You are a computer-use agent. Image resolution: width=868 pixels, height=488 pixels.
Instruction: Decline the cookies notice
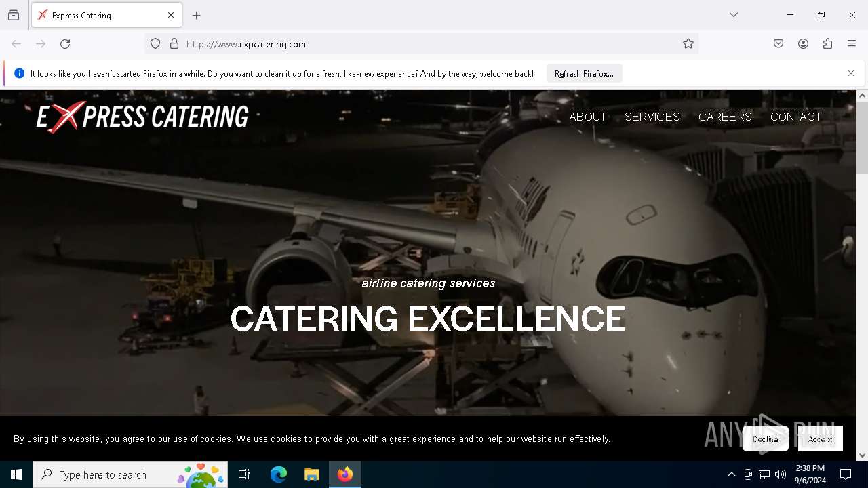pos(766,439)
